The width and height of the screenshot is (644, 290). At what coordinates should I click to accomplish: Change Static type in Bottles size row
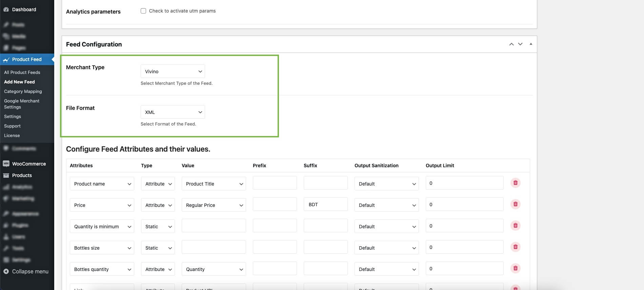coord(158,248)
